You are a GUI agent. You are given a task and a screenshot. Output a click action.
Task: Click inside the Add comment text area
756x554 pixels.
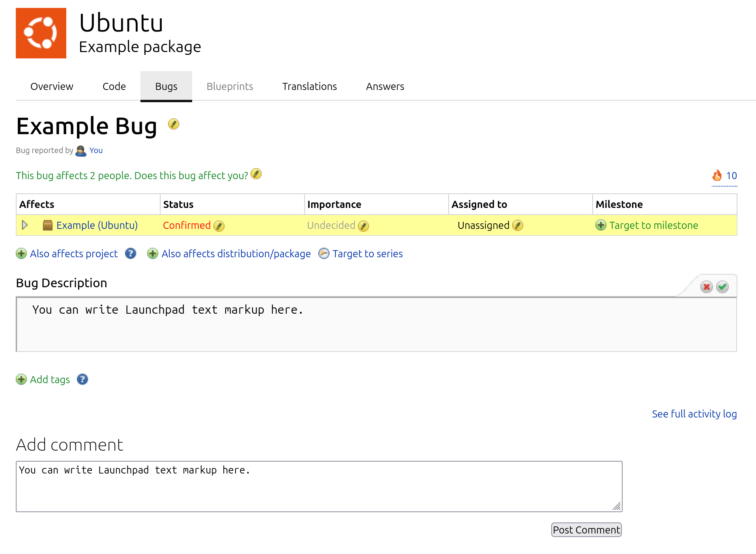(x=319, y=487)
